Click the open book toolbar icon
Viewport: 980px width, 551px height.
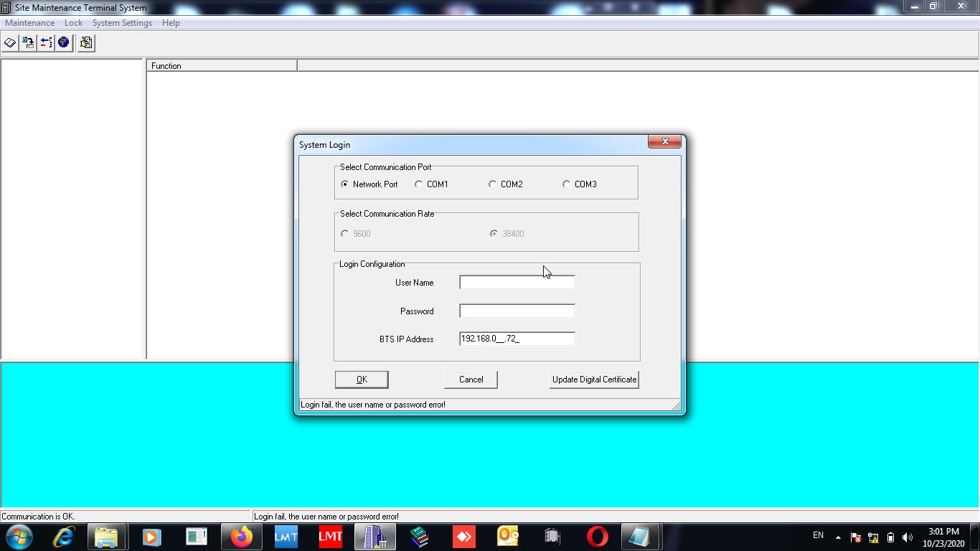point(10,43)
